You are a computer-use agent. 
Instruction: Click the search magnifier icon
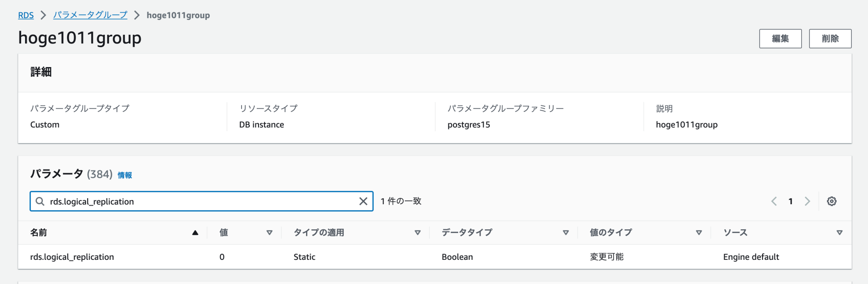40,201
